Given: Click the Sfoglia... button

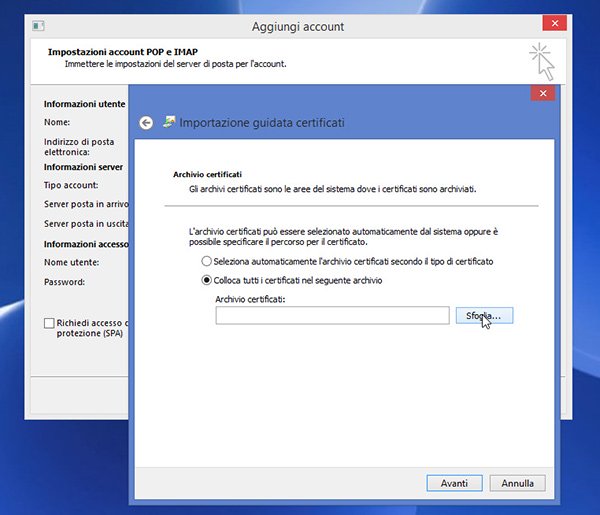Looking at the screenshot, I should click(x=484, y=316).
